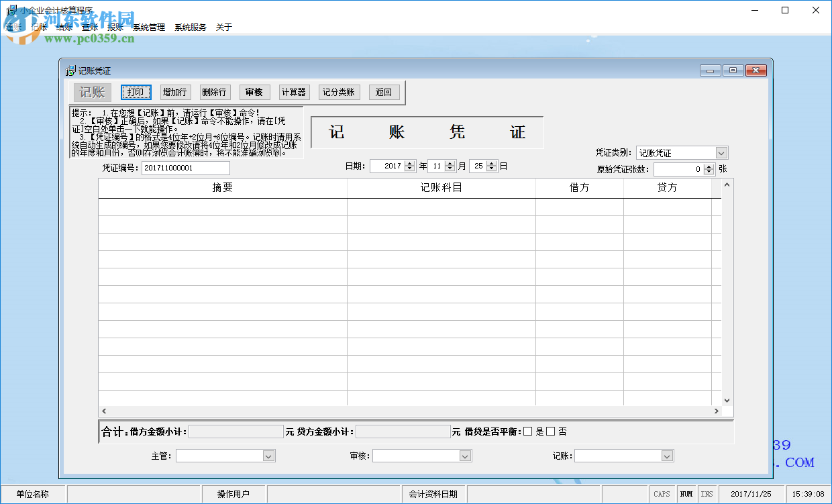Click 增加行 to add a new row
This screenshot has height=504, width=832.
click(175, 92)
